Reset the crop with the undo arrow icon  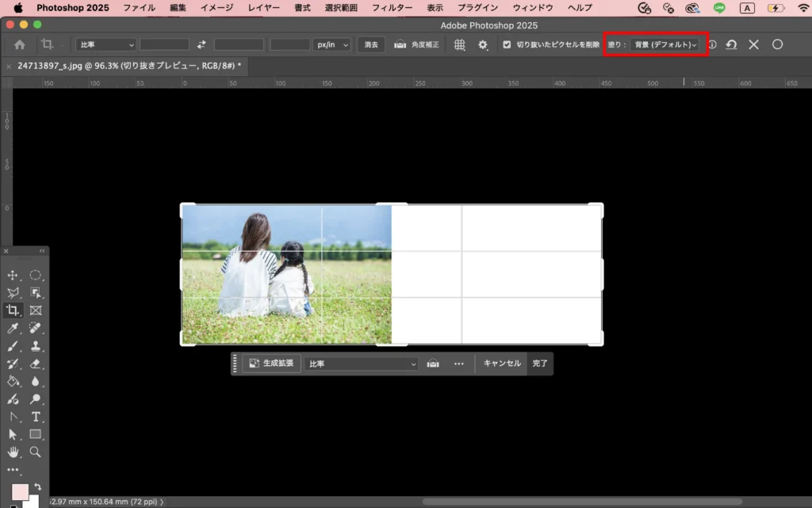pyautogui.click(x=731, y=45)
